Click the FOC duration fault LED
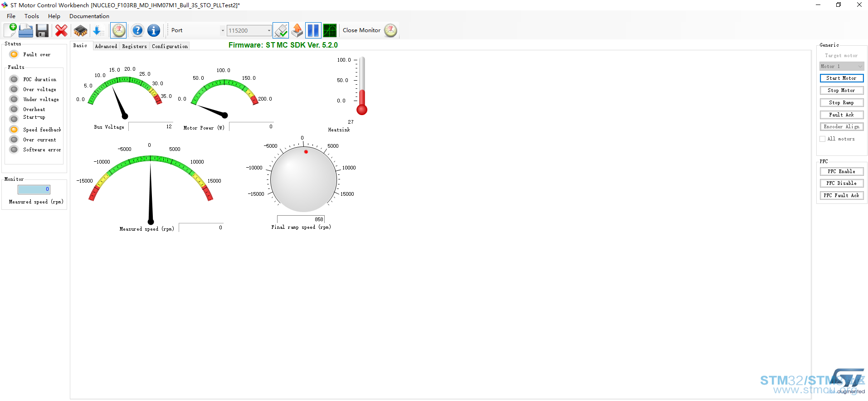The height and width of the screenshot is (401, 868). 14,79
